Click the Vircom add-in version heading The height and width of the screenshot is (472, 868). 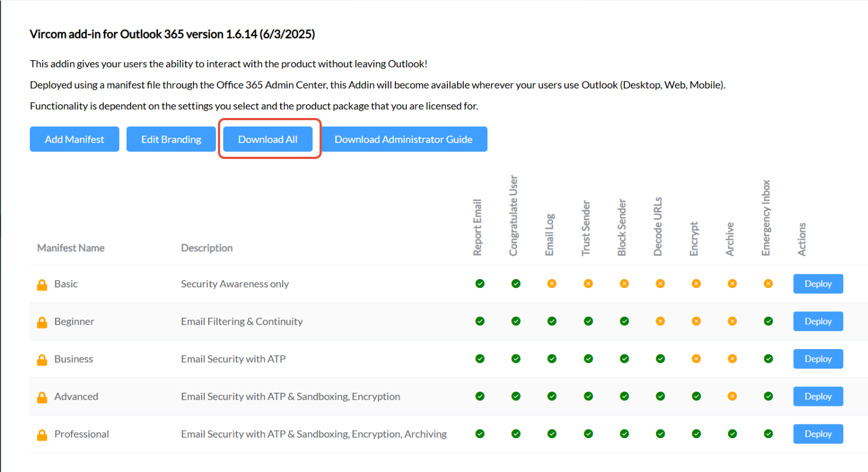(x=173, y=34)
